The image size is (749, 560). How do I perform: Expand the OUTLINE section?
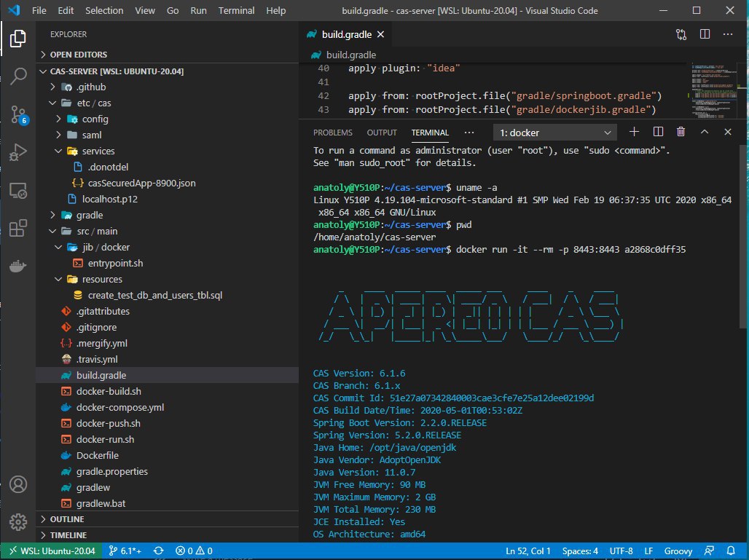pos(167,519)
